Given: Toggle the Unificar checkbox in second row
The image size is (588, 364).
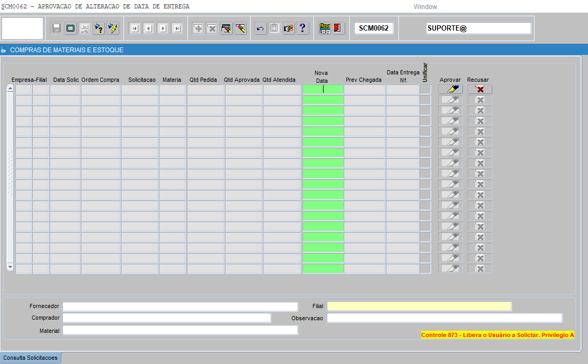Looking at the screenshot, I should pyautogui.click(x=425, y=100).
